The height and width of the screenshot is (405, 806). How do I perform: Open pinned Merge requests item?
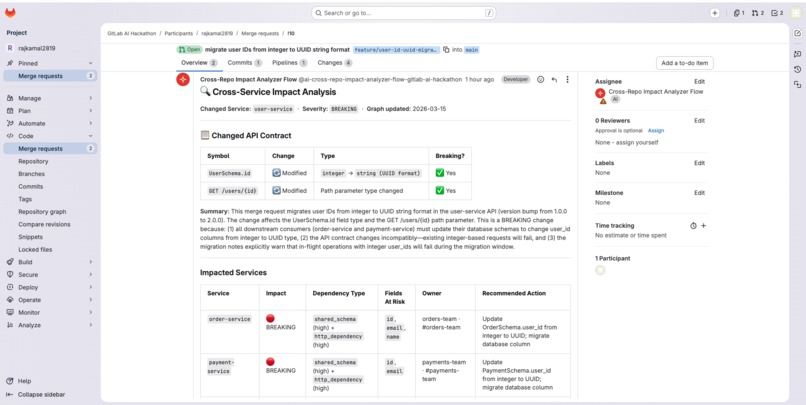50,76
